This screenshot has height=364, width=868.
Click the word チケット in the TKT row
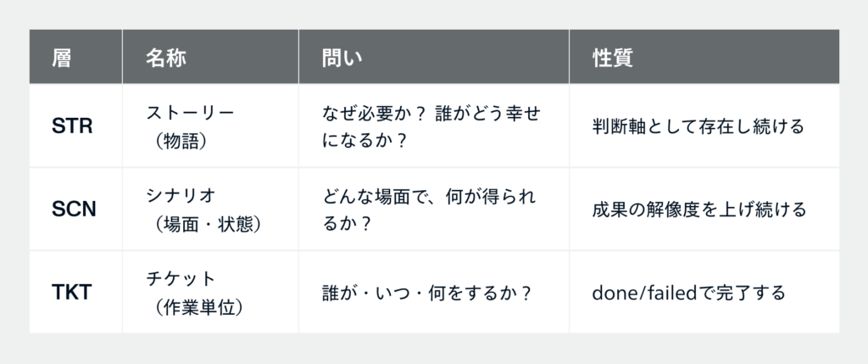coord(182,277)
